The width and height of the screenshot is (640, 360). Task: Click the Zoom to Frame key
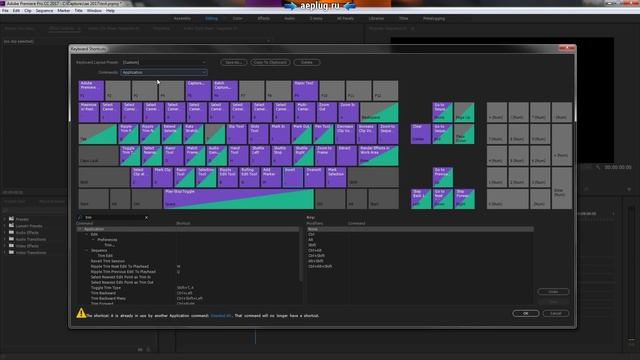click(x=325, y=156)
